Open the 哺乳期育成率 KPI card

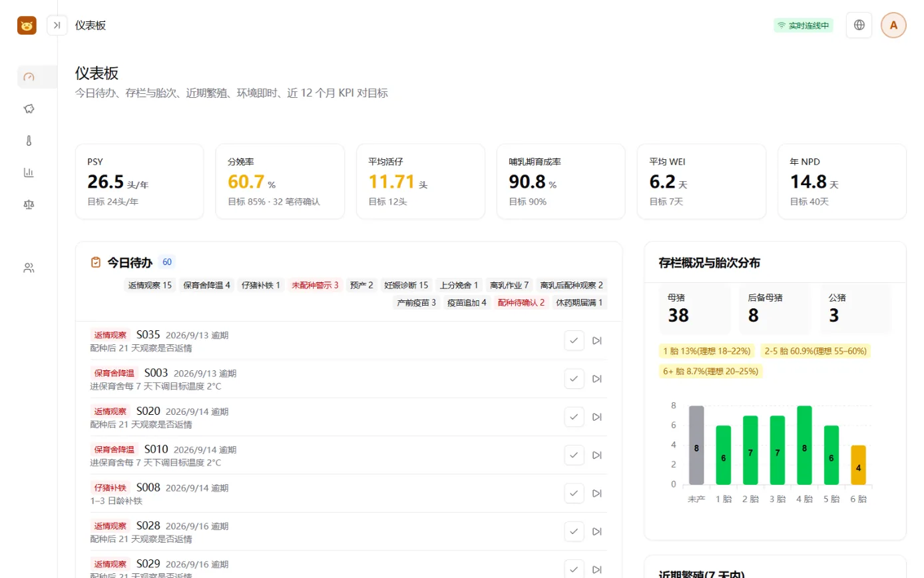(x=561, y=181)
